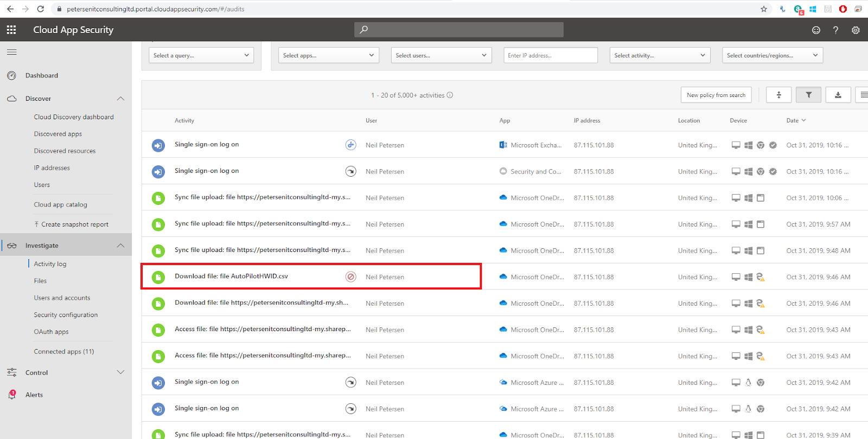
Task: Open the feedback smiley icon
Action: (x=816, y=30)
